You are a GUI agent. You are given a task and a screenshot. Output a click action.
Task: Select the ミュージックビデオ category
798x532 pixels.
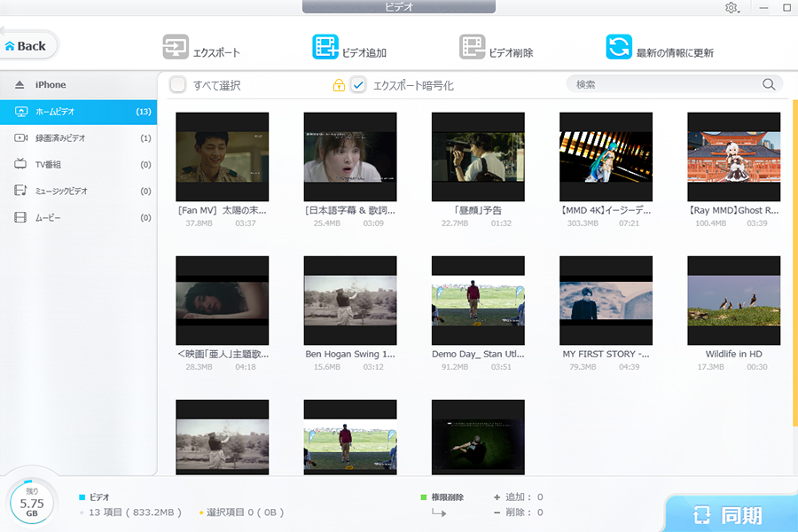click(x=78, y=191)
